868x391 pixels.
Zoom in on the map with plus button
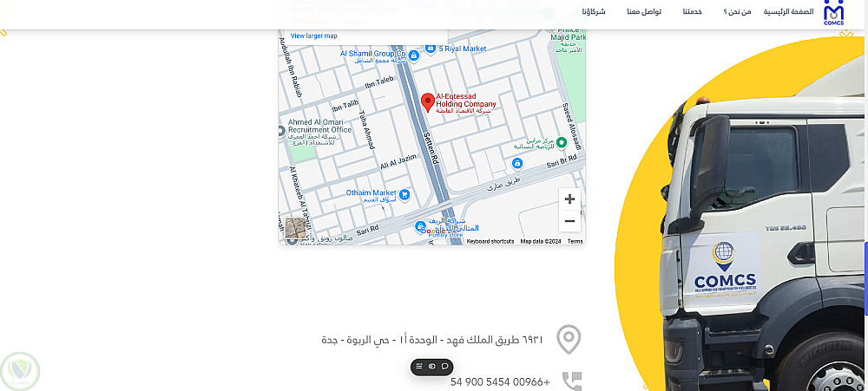tap(569, 199)
